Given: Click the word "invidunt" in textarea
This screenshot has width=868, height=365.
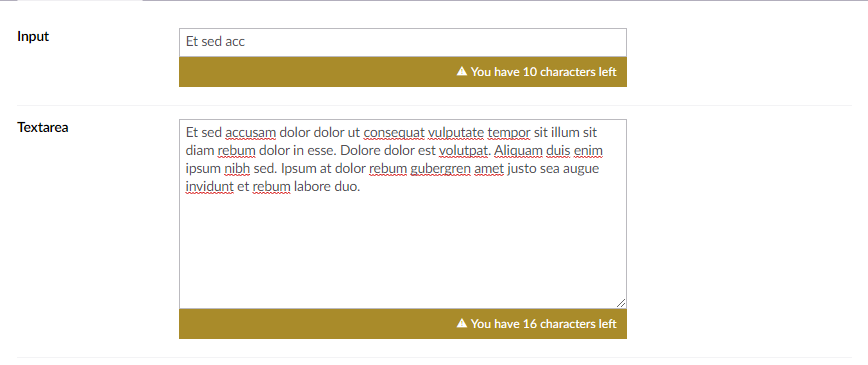Looking at the screenshot, I should pyautogui.click(x=210, y=187).
